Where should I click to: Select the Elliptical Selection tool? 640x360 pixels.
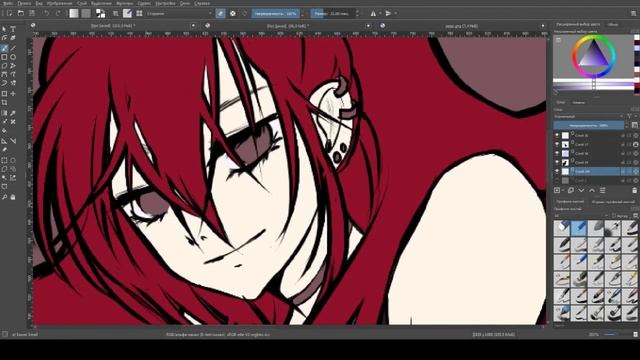tap(13, 160)
